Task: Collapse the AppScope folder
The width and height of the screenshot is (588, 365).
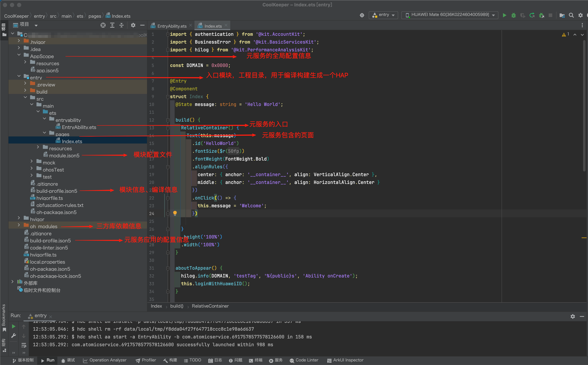Action: [19, 55]
